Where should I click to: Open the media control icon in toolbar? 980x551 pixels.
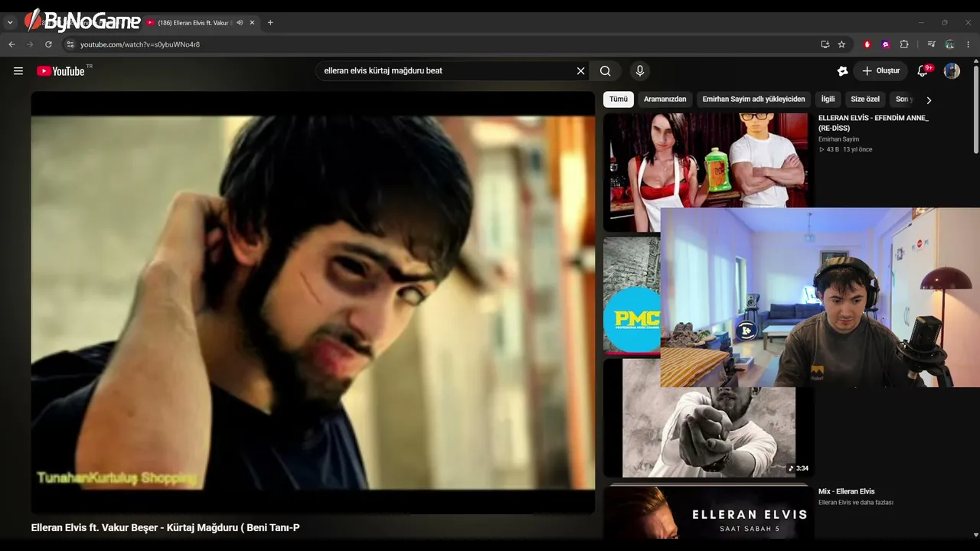[931, 44]
